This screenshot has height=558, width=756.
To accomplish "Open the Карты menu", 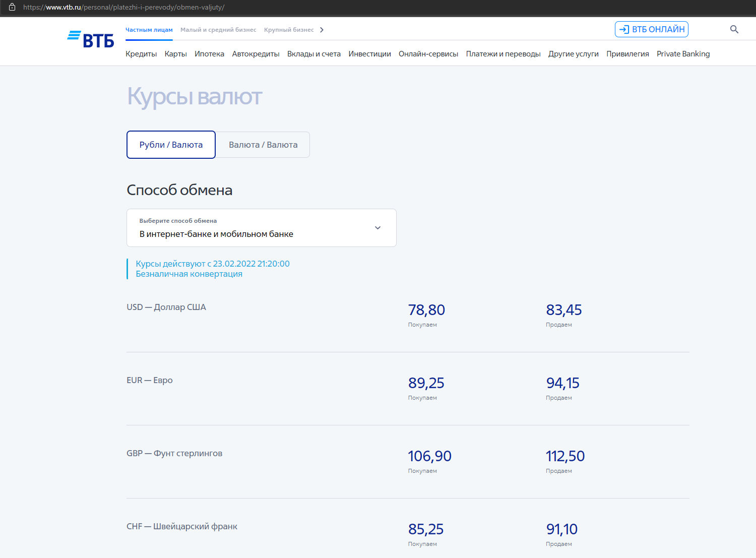I will [175, 54].
